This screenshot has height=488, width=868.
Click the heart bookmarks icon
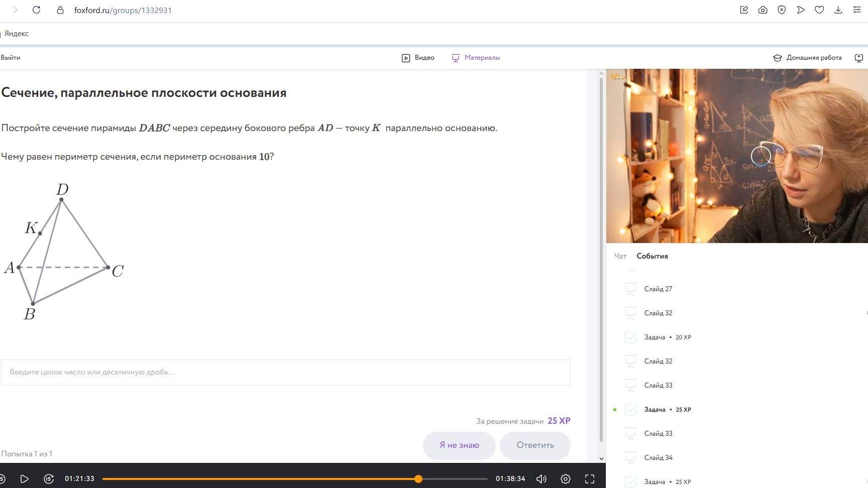(x=819, y=10)
